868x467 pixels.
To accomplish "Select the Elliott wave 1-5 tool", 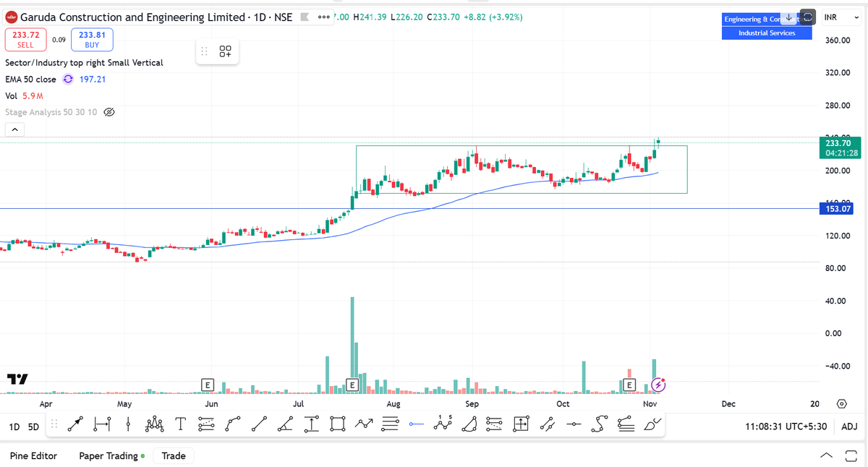I will [442, 424].
